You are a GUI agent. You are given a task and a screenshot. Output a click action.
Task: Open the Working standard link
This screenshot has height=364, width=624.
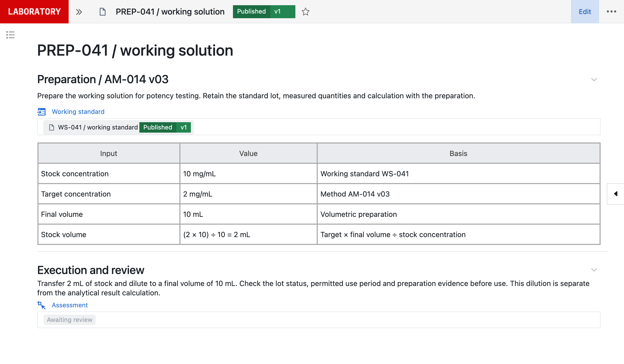click(x=78, y=112)
